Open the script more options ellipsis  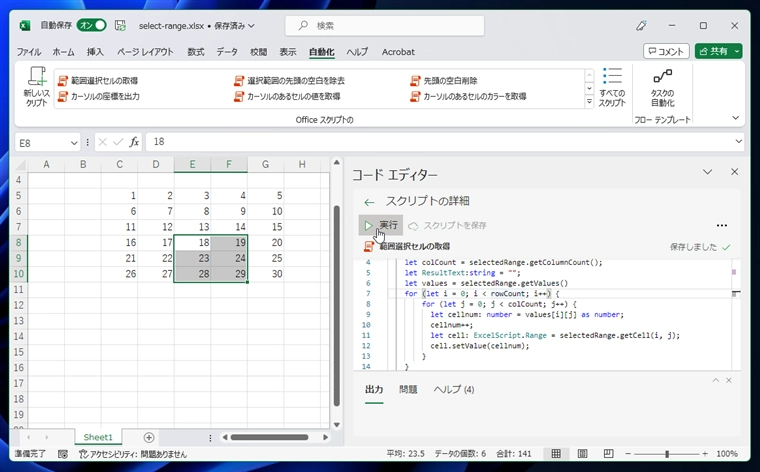(722, 225)
